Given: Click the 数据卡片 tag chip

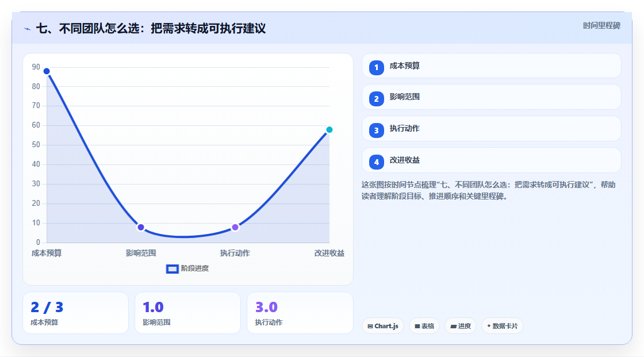Looking at the screenshot, I should click(x=503, y=326).
